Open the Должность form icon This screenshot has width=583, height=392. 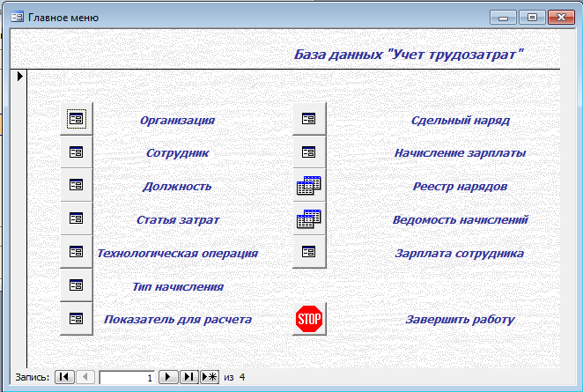tap(77, 186)
